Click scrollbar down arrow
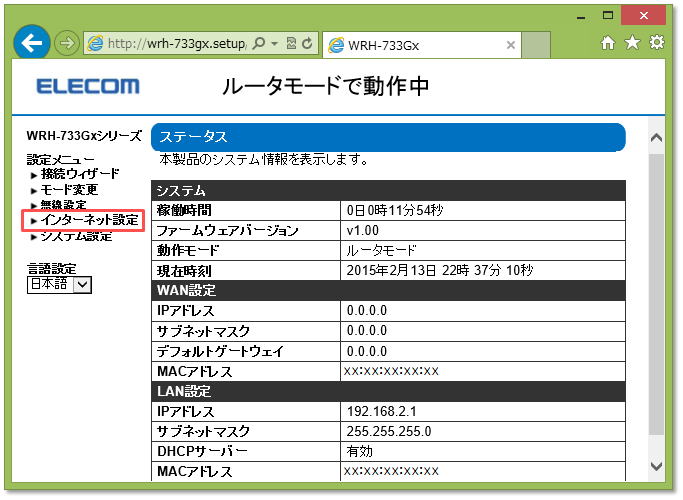Viewport: 683px width, 500px height. click(656, 466)
